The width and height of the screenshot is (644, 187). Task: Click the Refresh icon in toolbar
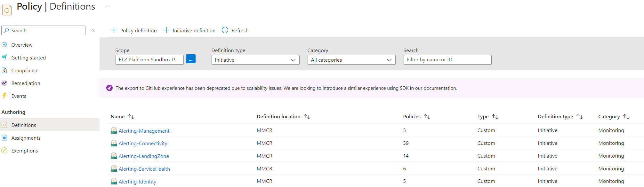[x=225, y=30]
